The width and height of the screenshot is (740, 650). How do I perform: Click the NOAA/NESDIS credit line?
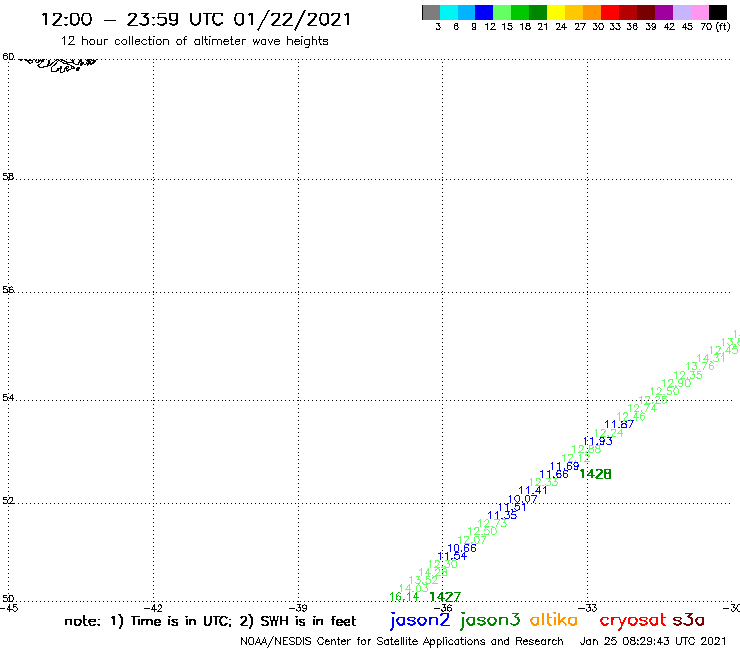[402, 641]
